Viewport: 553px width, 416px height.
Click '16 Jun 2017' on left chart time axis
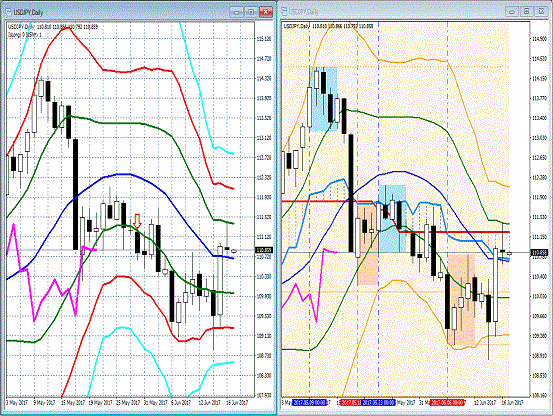pos(237,402)
